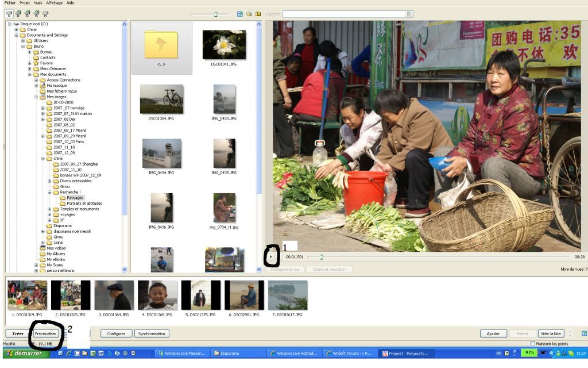Click the démarrer Start button

(26, 354)
